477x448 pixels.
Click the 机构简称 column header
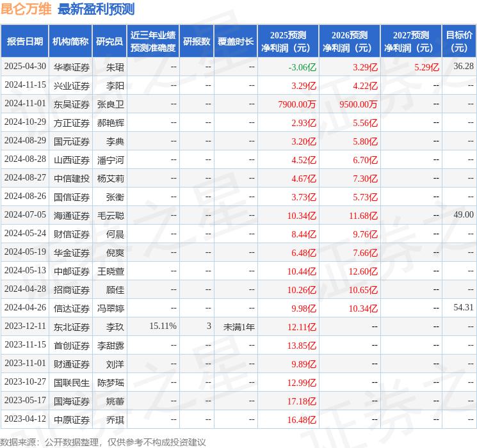click(x=70, y=42)
